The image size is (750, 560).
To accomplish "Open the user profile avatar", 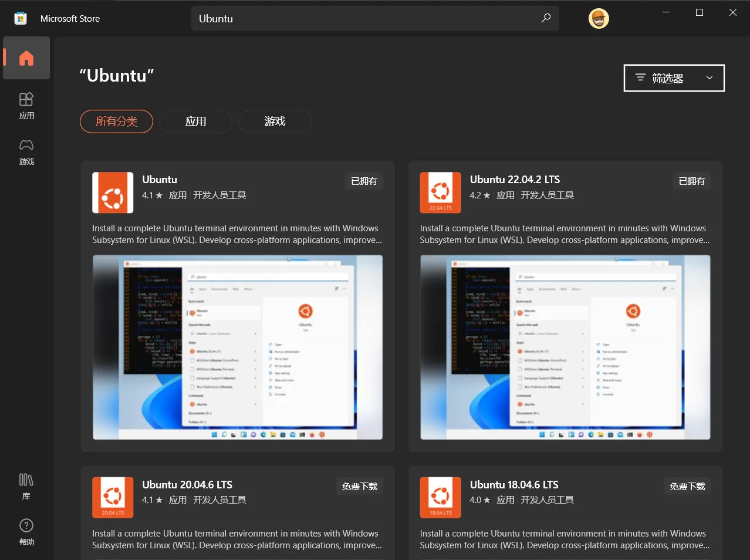I will [x=599, y=19].
